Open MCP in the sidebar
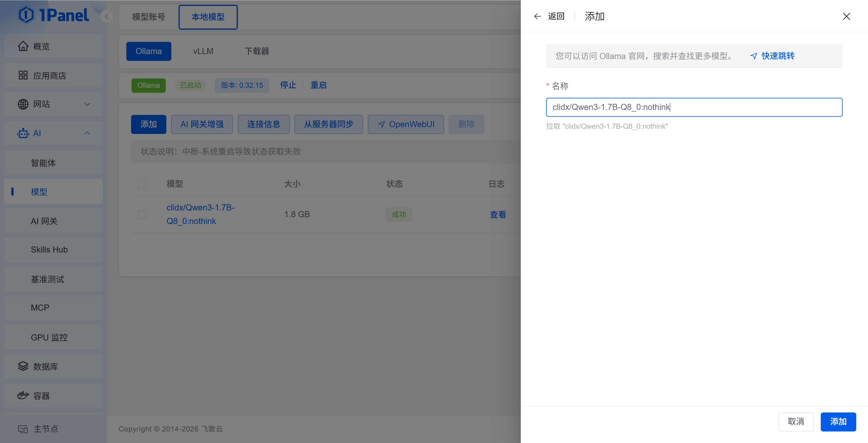The image size is (868, 443). [53, 308]
